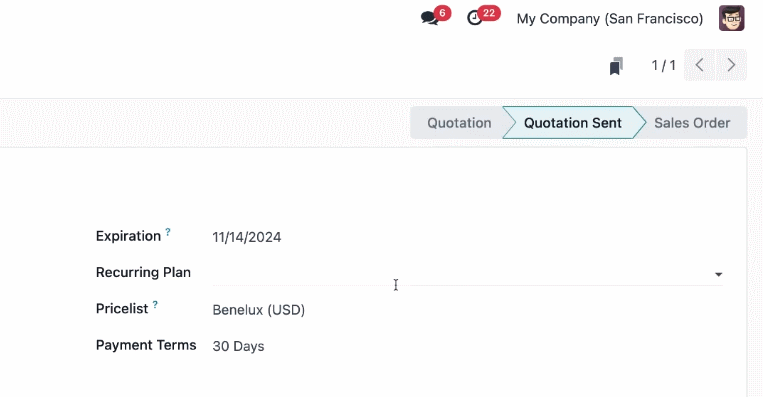Click the Expiration date 11/14/2024 field
This screenshot has width=763, height=397.
point(247,237)
